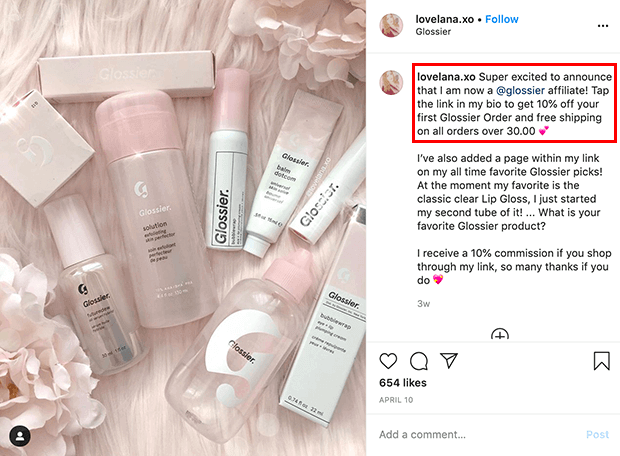
Task: Click the Glossier products photo
Action: point(183,228)
